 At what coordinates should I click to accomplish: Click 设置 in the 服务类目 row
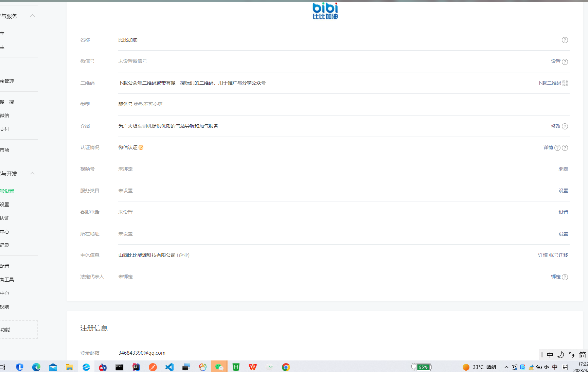point(563,191)
